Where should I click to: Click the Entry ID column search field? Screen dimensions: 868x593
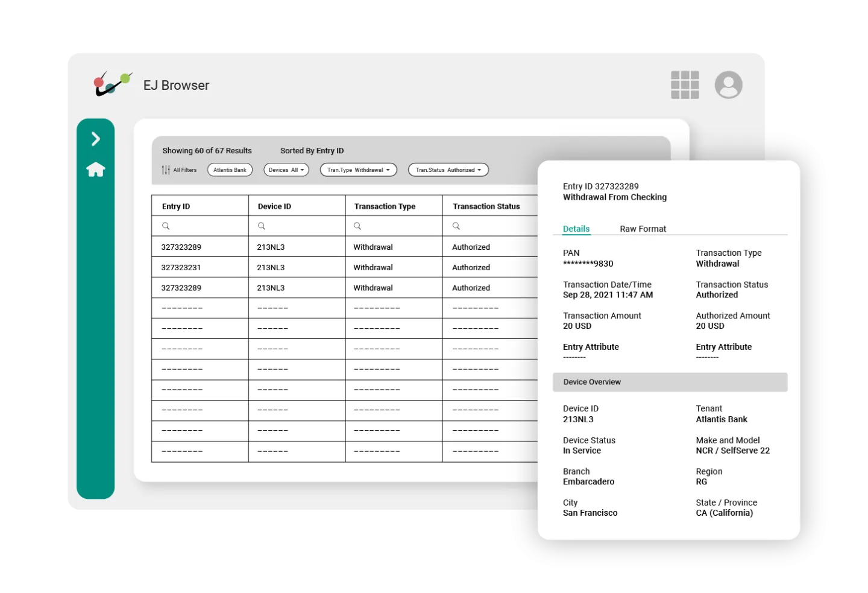(200, 226)
